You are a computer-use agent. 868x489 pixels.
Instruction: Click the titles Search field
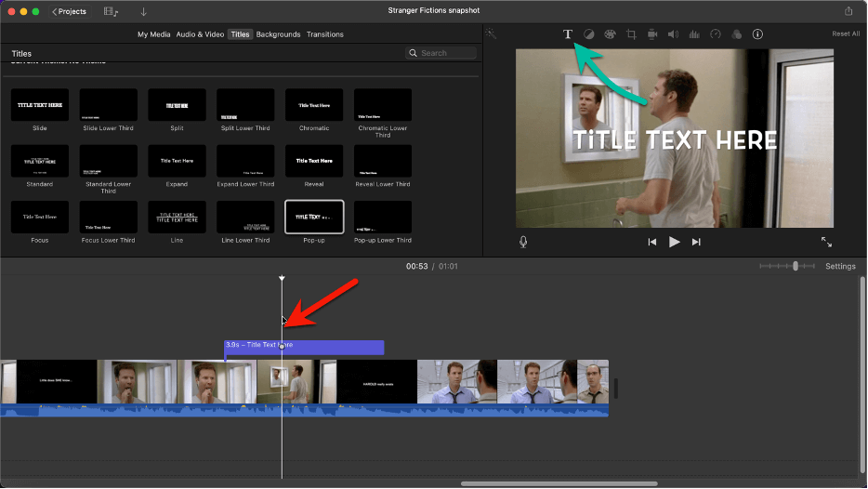click(441, 53)
